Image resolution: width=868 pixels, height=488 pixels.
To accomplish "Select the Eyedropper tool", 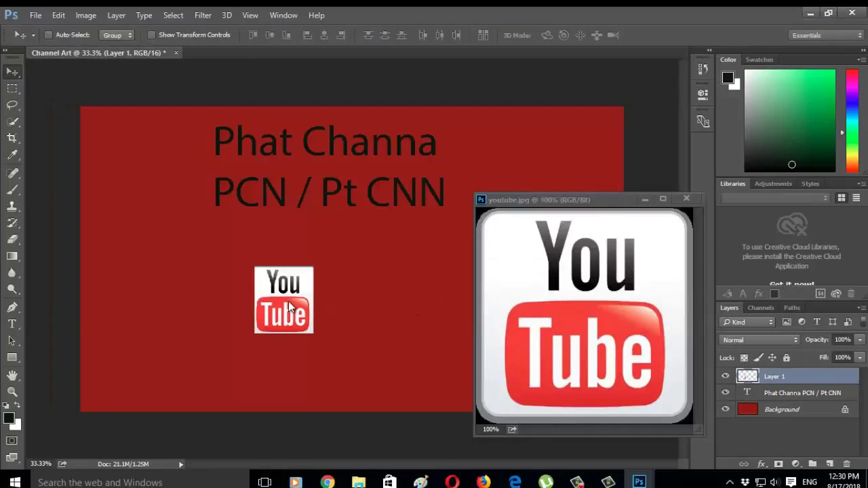I will pos(12,155).
